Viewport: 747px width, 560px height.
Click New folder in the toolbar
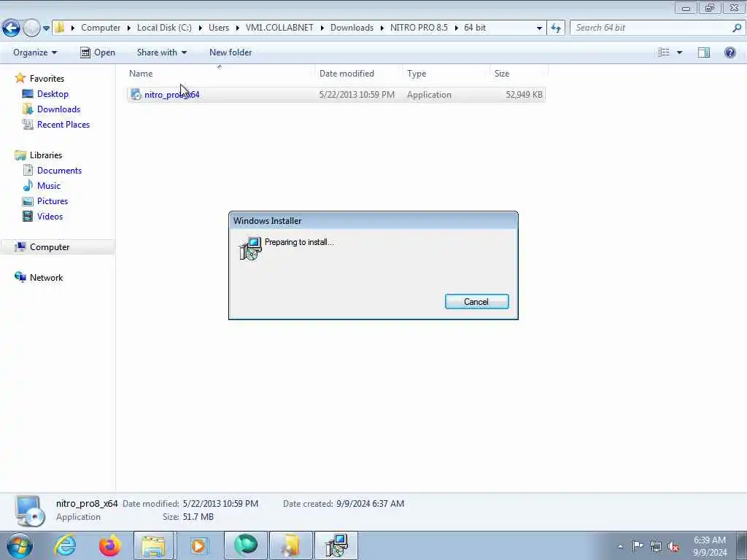coord(231,52)
